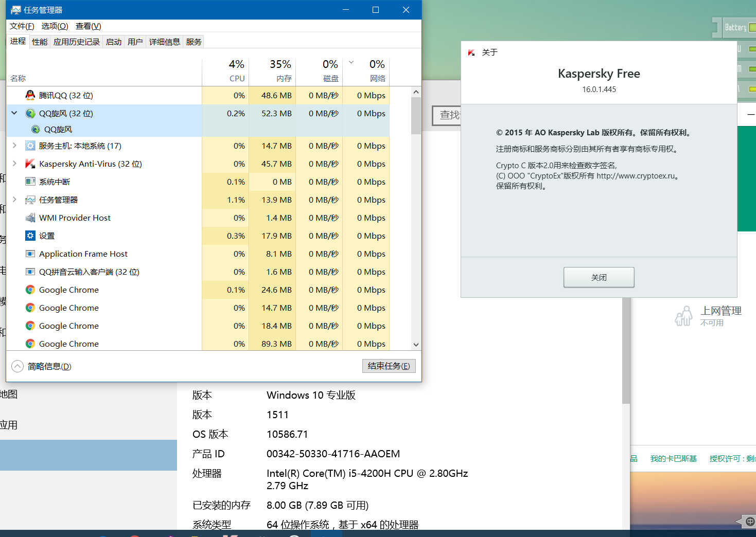The height and width of the screenshot is (537, 756).
Task: Expand the 服务主机: 本地系统 (17) group
Action: (14, 146)
